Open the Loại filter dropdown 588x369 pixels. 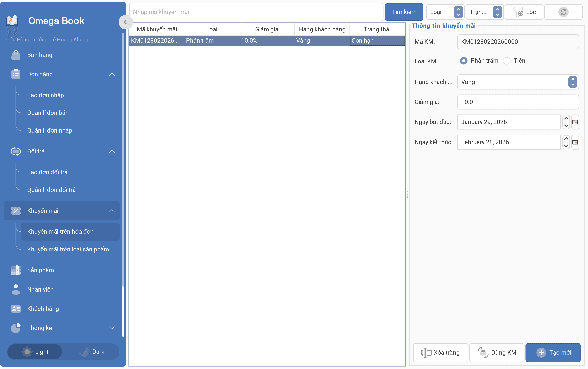445,12
